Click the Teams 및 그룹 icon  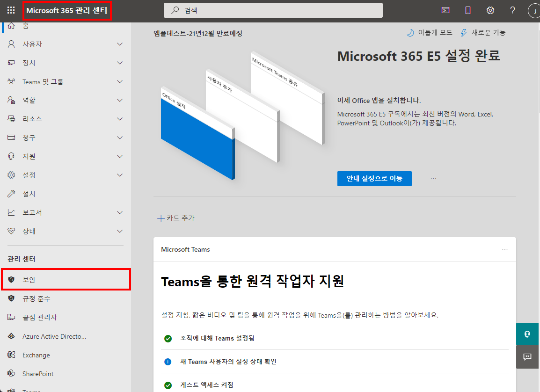11,81
